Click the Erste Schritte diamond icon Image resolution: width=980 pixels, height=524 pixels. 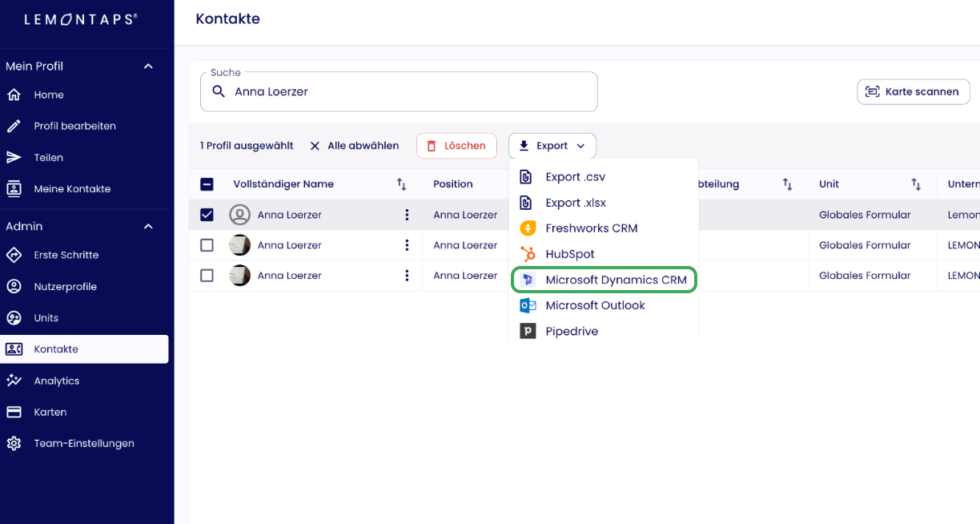[x=14, y=255]
